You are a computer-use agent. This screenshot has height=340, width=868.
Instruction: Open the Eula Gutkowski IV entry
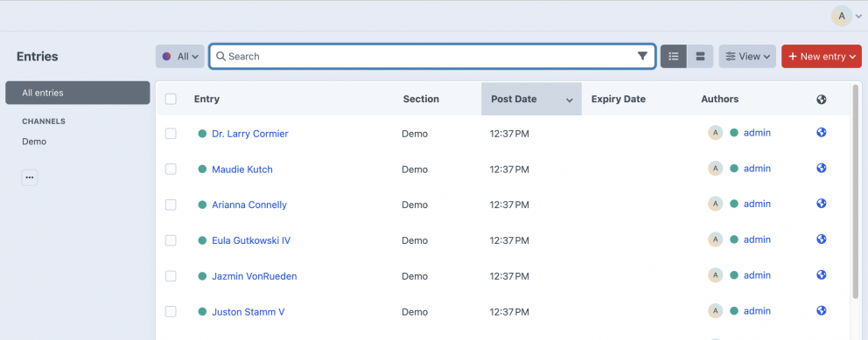[251, 240]
